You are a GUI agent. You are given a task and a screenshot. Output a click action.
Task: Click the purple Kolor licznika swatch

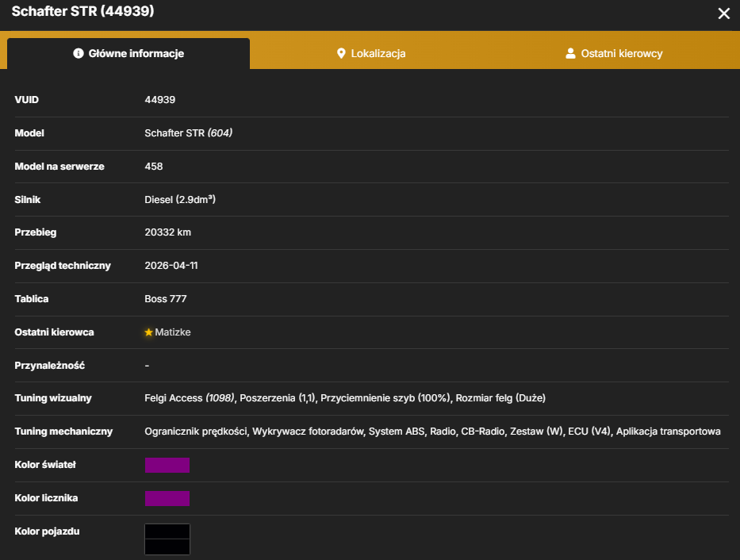167,498
